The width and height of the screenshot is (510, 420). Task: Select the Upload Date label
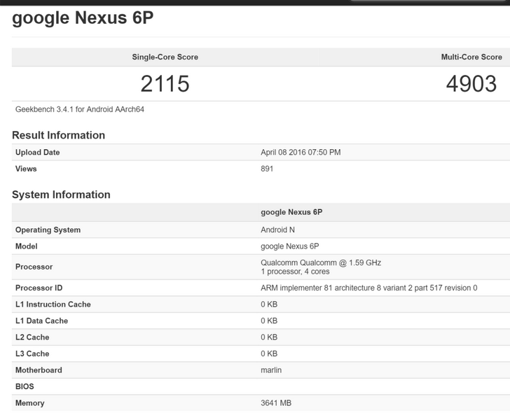37,152
